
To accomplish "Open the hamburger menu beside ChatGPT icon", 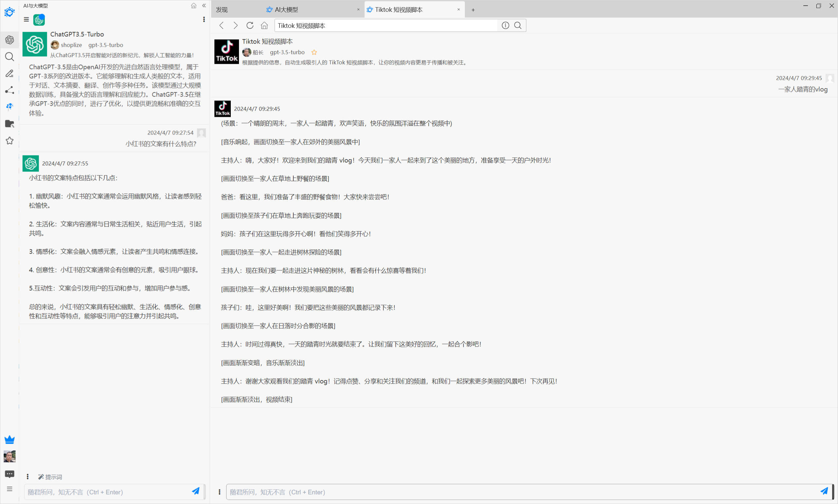I will 26,19.
